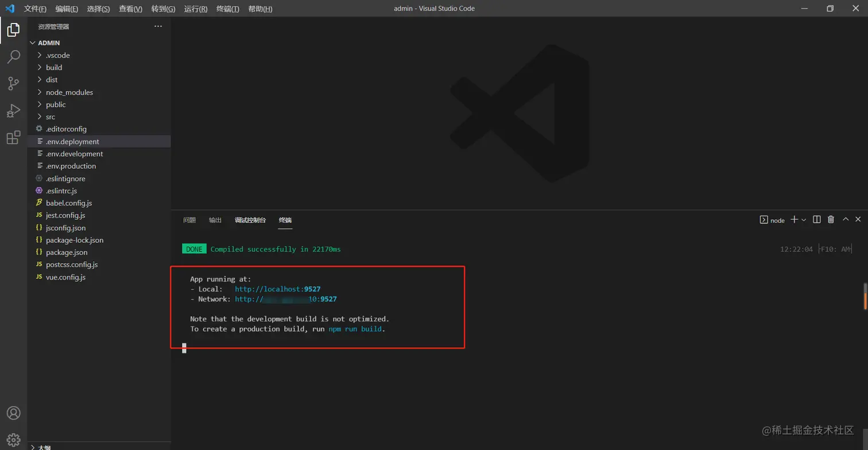Minimize the VS Code window

[x=804, y=8]
